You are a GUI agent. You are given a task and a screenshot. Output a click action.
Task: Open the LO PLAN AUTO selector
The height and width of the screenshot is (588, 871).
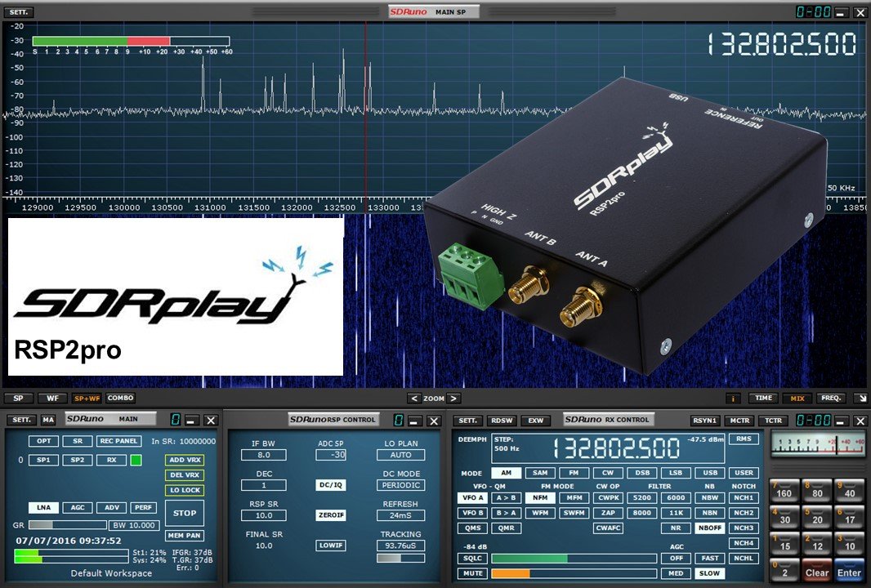coord(400,455)
